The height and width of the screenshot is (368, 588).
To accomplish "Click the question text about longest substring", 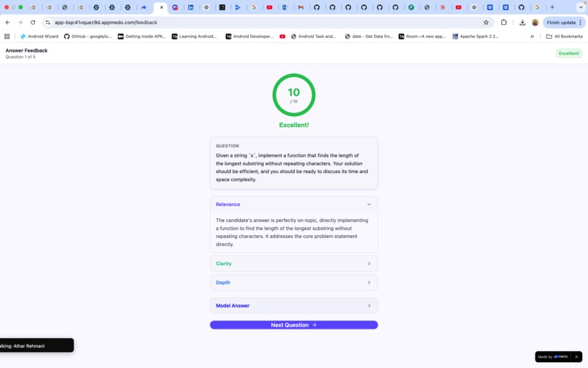I will click(292, 167).
